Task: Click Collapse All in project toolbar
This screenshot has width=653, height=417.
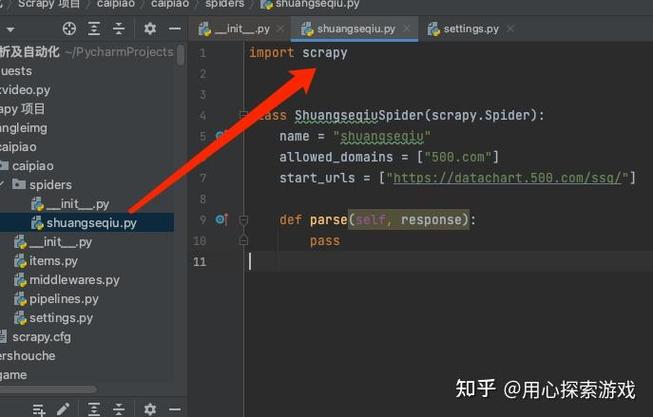Action: (120, 29)
